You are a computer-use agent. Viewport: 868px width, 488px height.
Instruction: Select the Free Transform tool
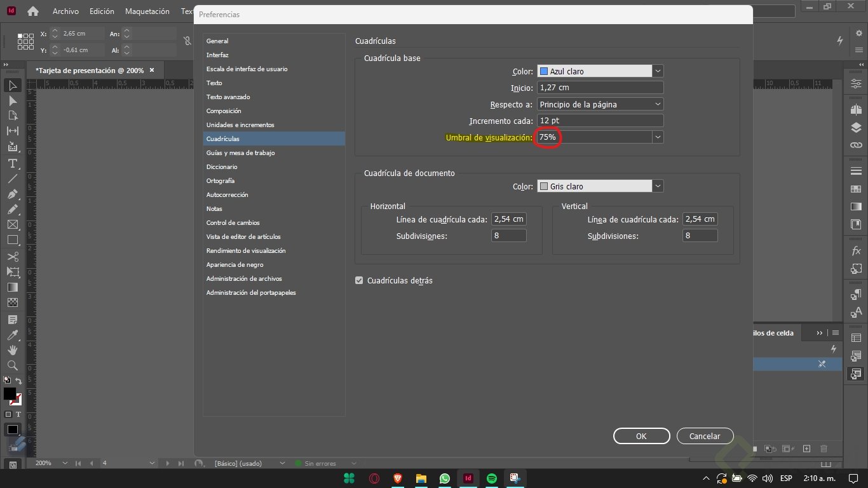tap(13, 272)
